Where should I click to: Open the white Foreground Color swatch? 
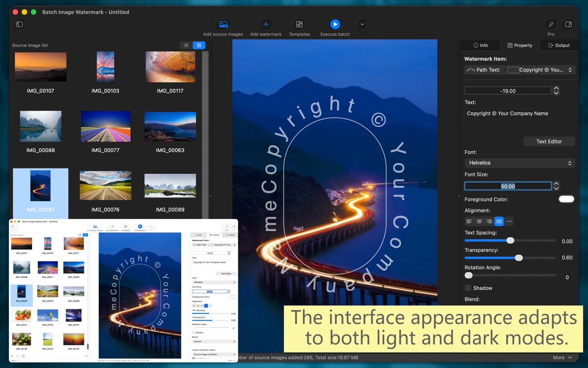566,199
